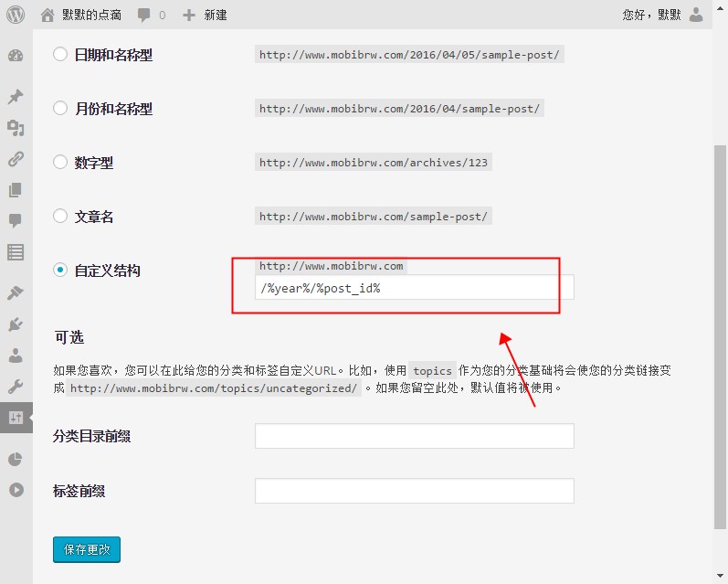Image resolution: width=728 pixels, height=584 pixels.
Task: Open the Tools wrench icon
Action: click(16, 387)
